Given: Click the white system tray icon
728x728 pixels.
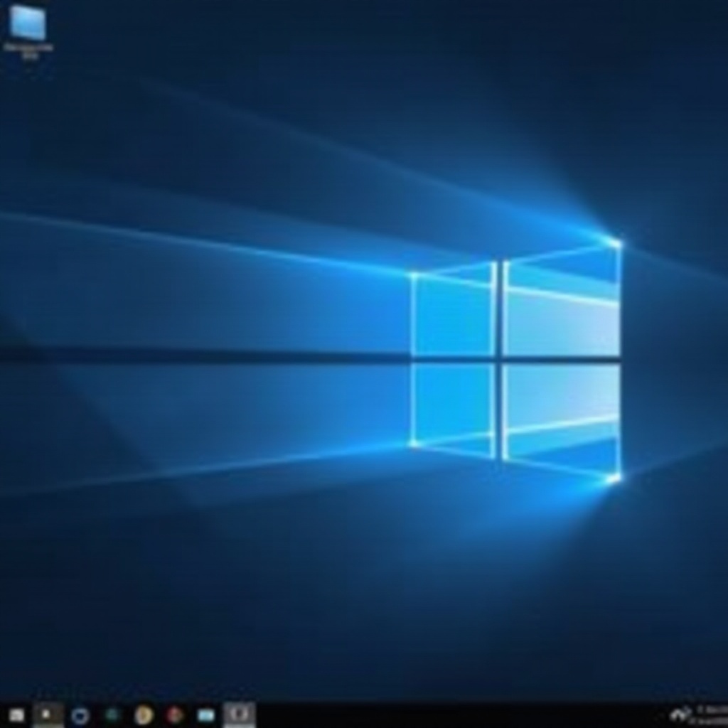Looking at the screenshot, I should [680, 715].
